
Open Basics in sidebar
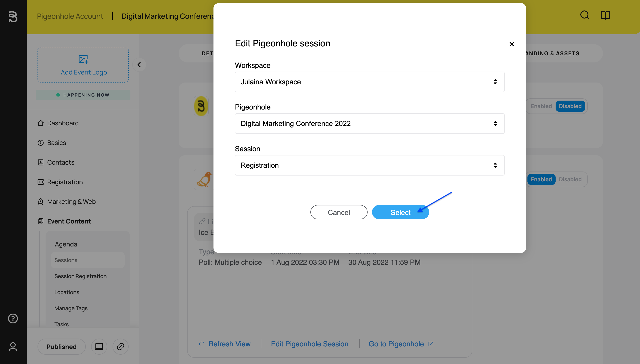coord(56,143)
